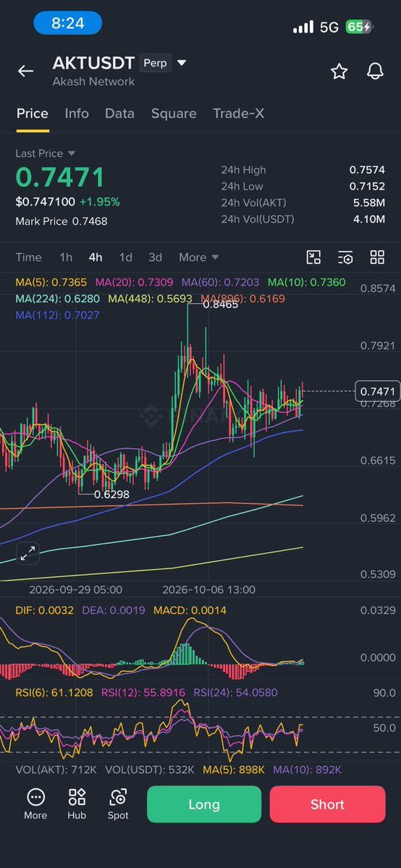This screenshot has width=401, height=868.
Task: Select the 4h chart interval
Action: 96,258
